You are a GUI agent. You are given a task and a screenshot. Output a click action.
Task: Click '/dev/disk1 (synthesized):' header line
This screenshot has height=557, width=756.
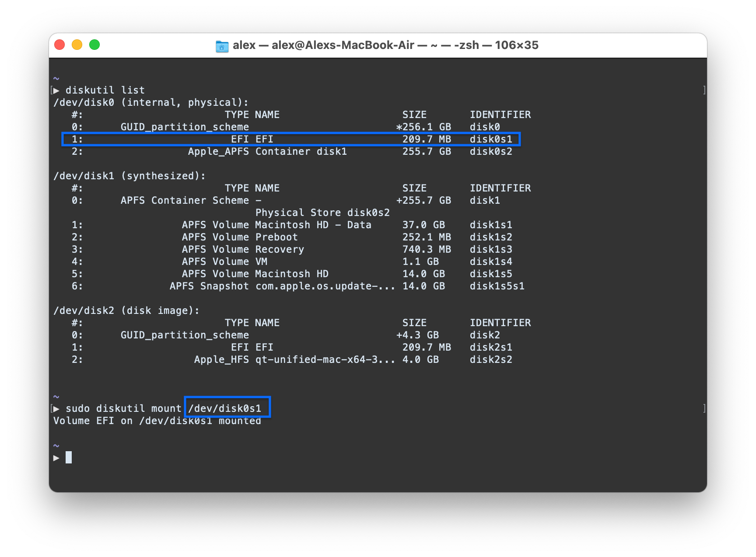pyautogui.click(x=129, y=176)
